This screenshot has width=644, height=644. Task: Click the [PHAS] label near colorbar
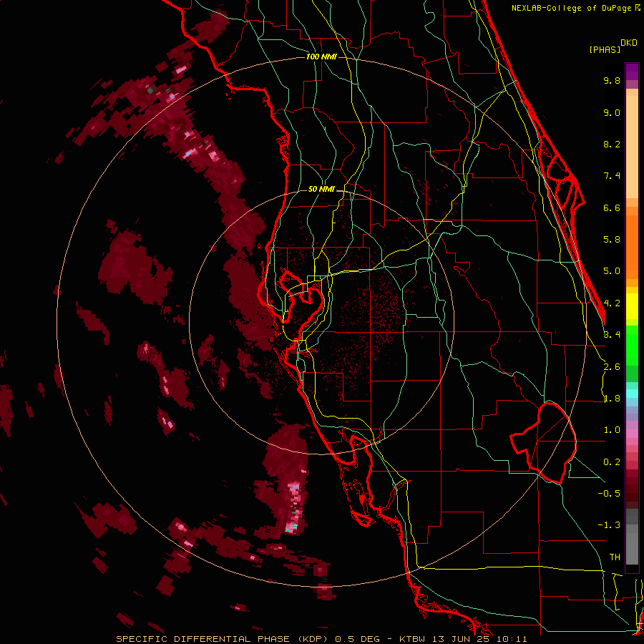click(x=605, y=49)
